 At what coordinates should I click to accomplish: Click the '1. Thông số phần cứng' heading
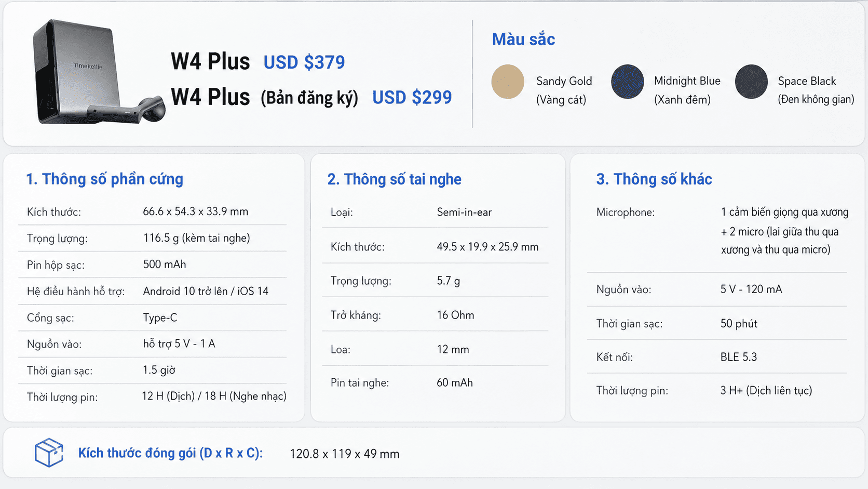pyautogui.click(x=104, y=179)
